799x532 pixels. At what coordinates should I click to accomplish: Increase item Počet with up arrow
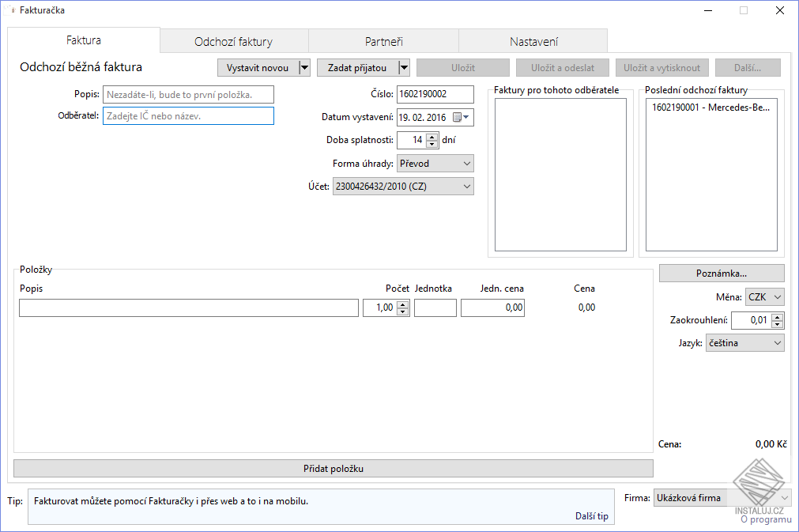pyautogui.click(x=403, y=304)
